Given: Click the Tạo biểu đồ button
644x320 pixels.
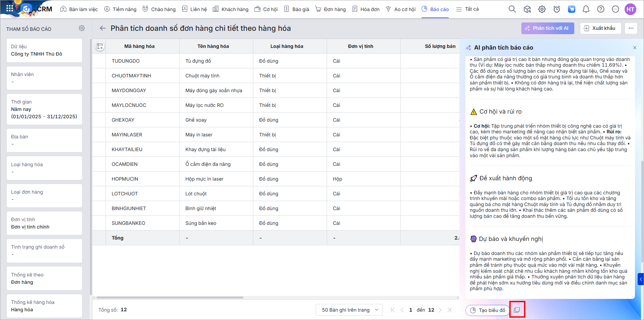Looking at the screenshot, I should (488, 310).
